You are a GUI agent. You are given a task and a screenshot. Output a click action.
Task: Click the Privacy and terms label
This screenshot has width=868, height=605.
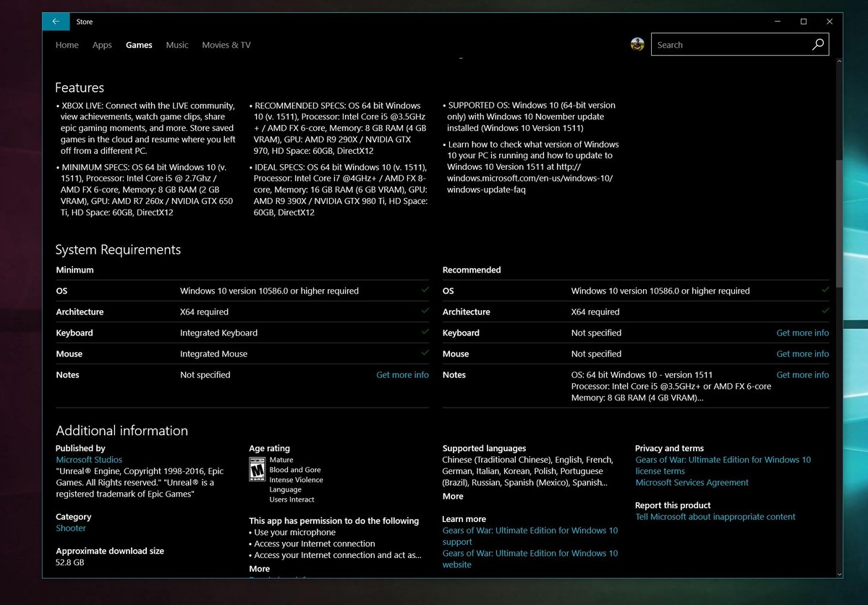click(x=669, y=448)
